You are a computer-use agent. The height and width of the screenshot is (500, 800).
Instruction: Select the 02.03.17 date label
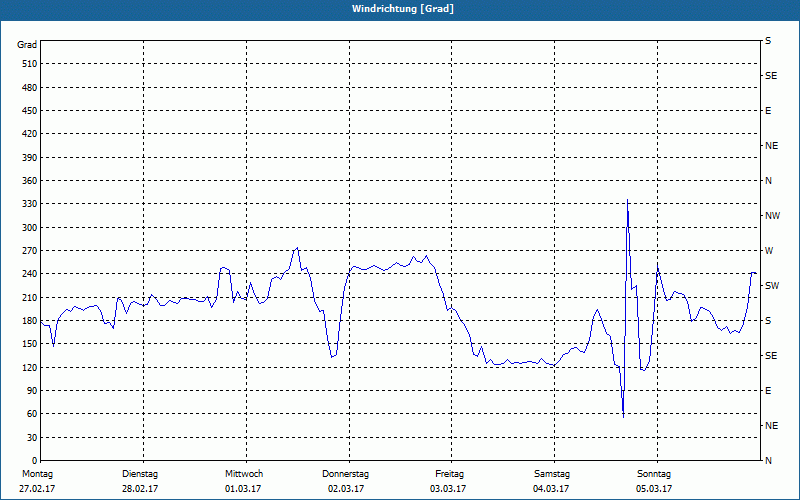tap(346, 489)
